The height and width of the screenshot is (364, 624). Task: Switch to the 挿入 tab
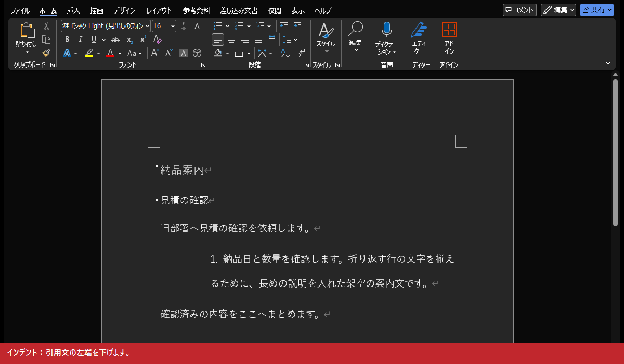[x=73, y=10]
